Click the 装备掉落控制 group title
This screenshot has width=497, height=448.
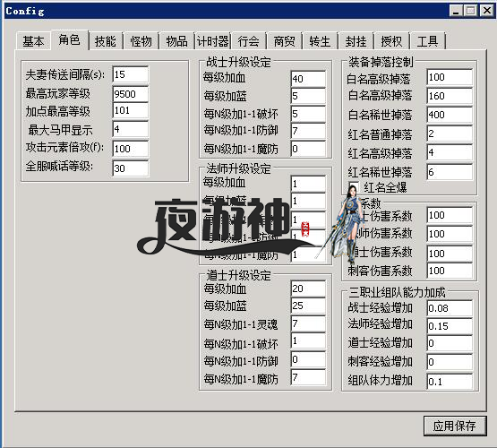coord(381,62)
